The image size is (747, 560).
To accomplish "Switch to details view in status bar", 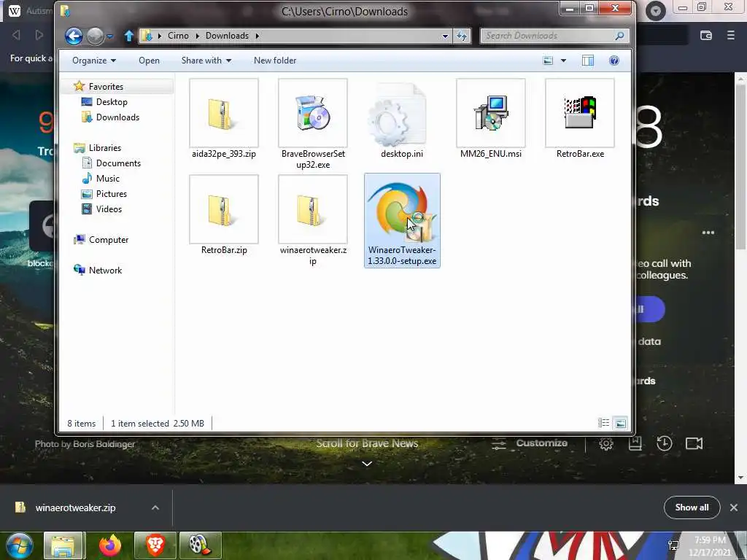I will click(603, 423).
